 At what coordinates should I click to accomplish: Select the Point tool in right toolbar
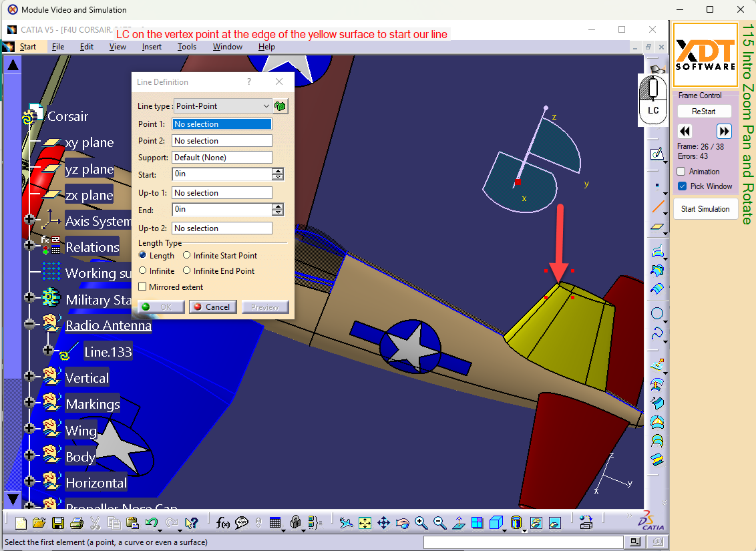(x=657, y=185)
